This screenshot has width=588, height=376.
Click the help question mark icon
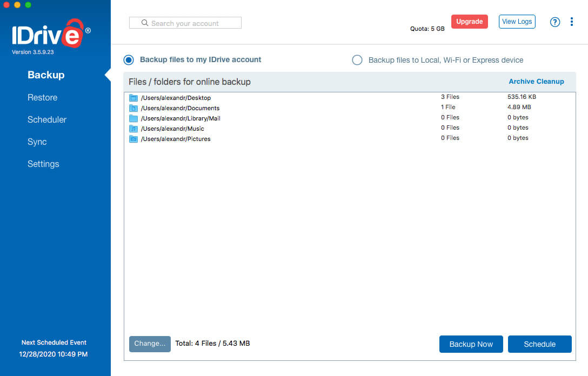point(555,22)
